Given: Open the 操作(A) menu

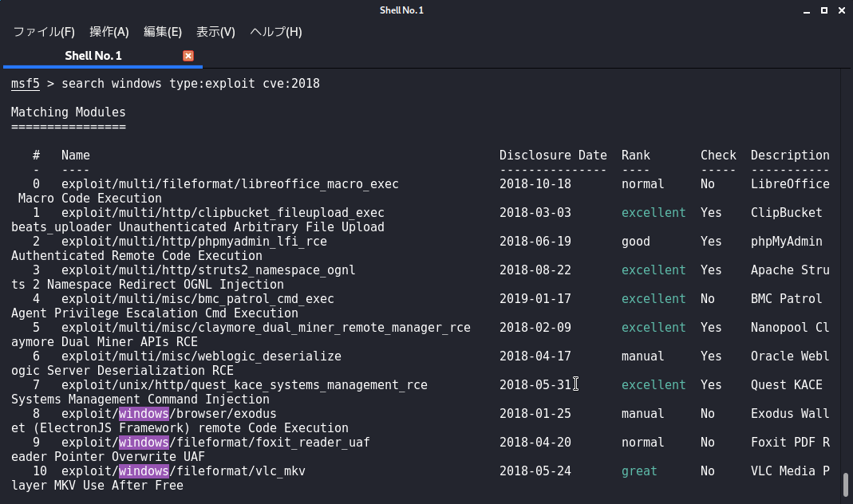Looking at the screenshot, I should click(109, 32).
